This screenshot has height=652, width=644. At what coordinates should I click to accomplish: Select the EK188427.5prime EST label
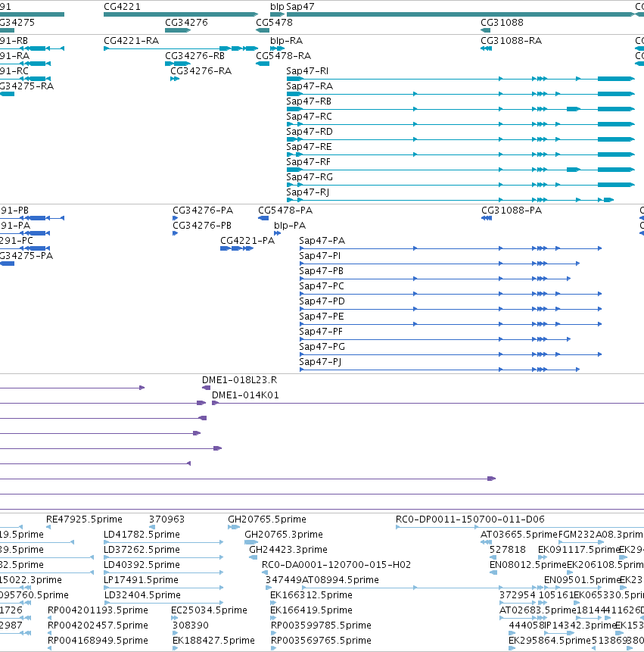coord(213,641)
